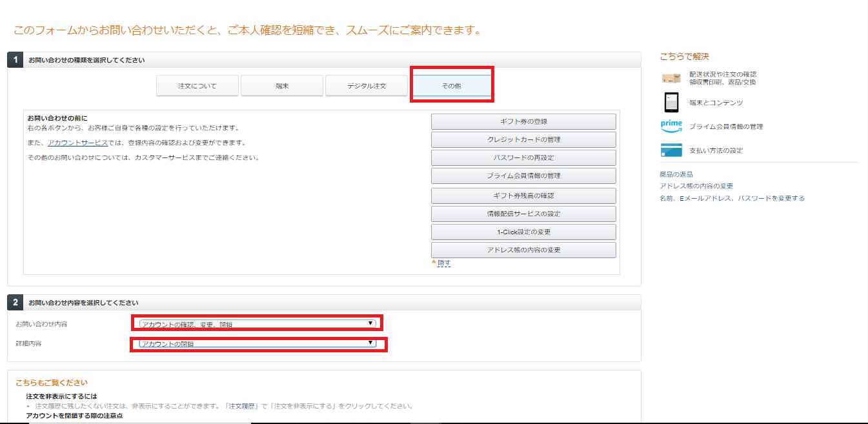Image resolution: width=868 pixels, height=424 pixels.
Task: Click the クレジットカードの管理 button
Action: click(523, 139)
